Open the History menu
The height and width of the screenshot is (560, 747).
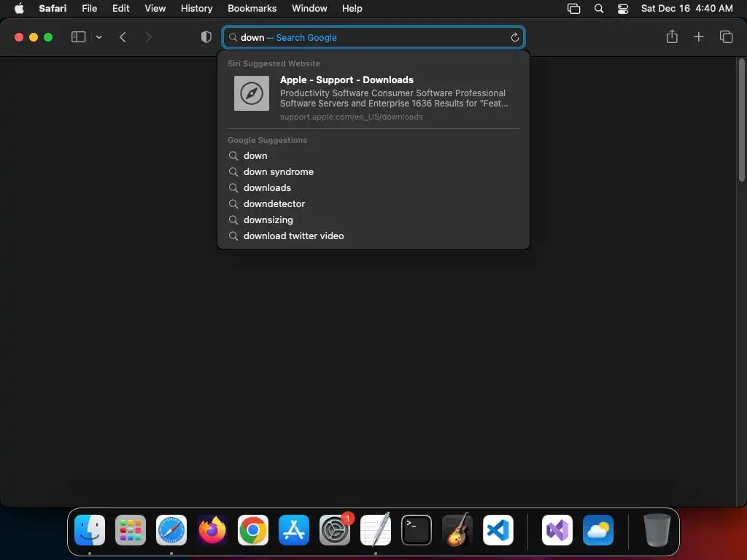tap(196, 8)
